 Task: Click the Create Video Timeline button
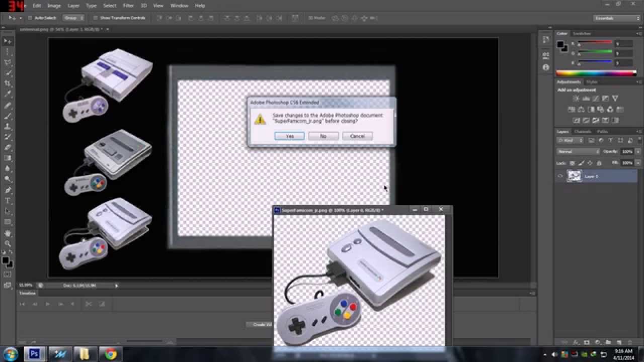(x=259, y=324)
